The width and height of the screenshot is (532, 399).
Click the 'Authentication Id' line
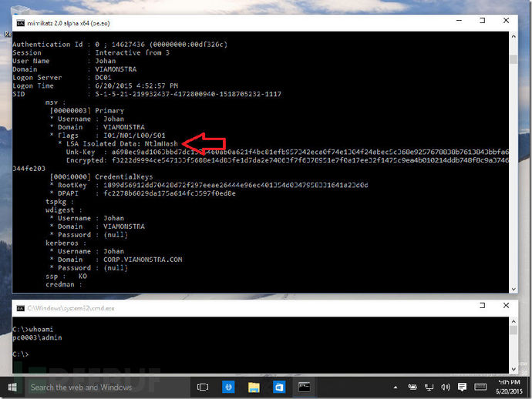point(120,45)
